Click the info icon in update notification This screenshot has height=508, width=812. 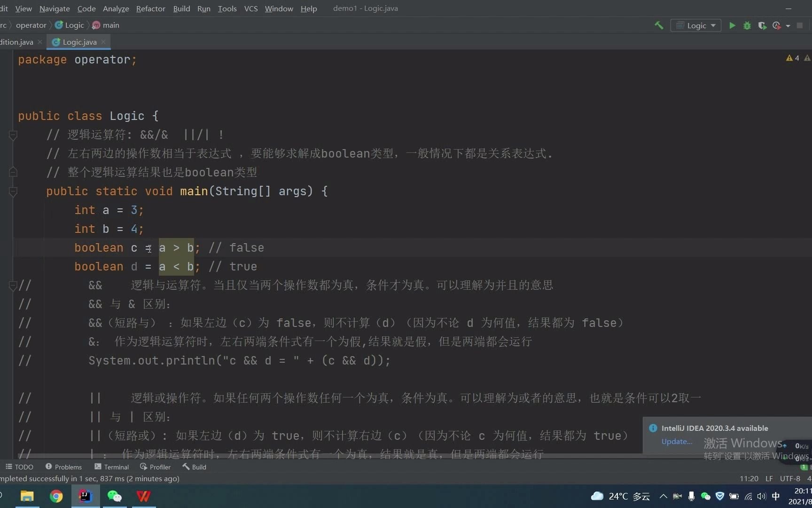(653, 428)
